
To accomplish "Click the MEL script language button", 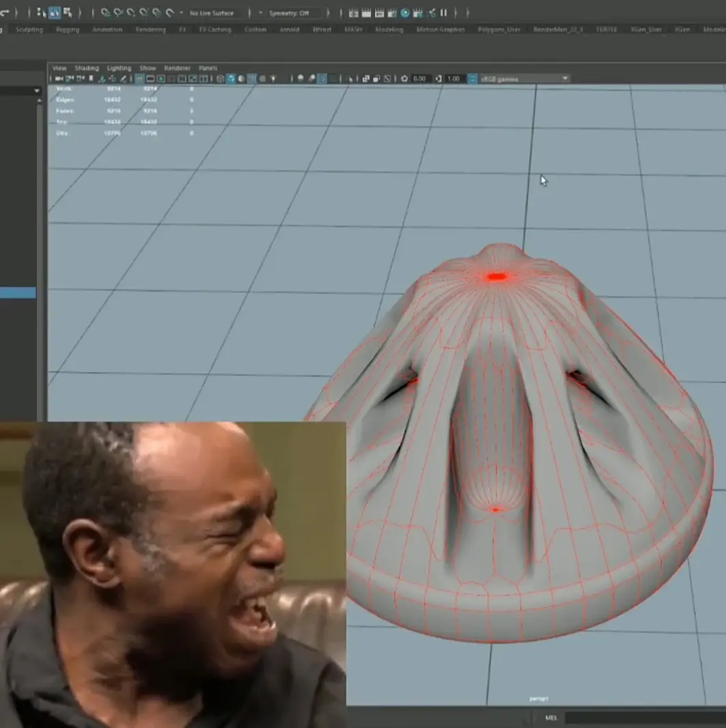I will click(551, 718).
